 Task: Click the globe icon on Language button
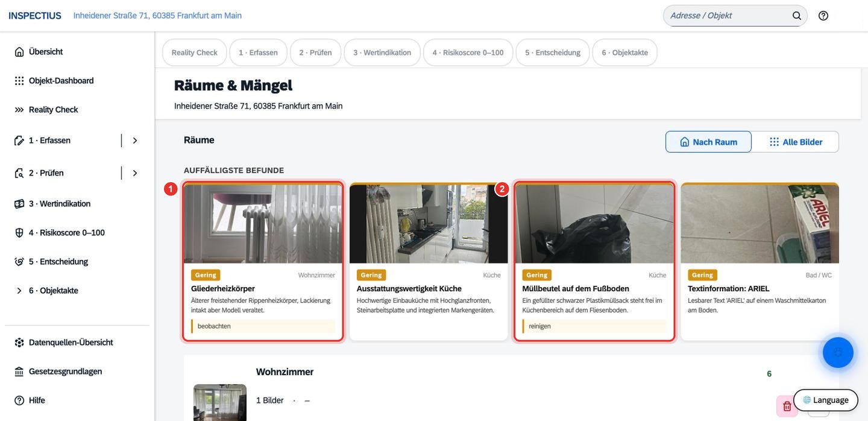807,400
